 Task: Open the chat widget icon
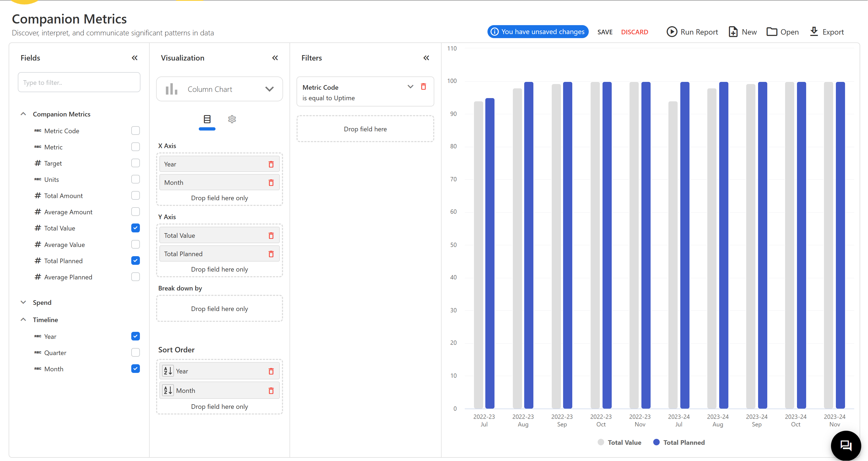click(846, 445)
